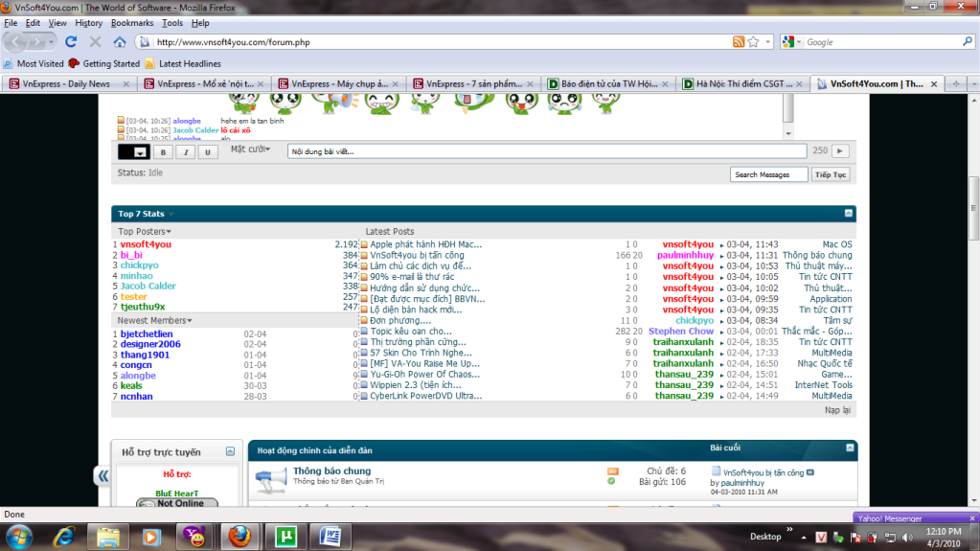The image size is (980, 551).
Task: Subscribe via the RSS feed icon
Action: tap(739, 42)
